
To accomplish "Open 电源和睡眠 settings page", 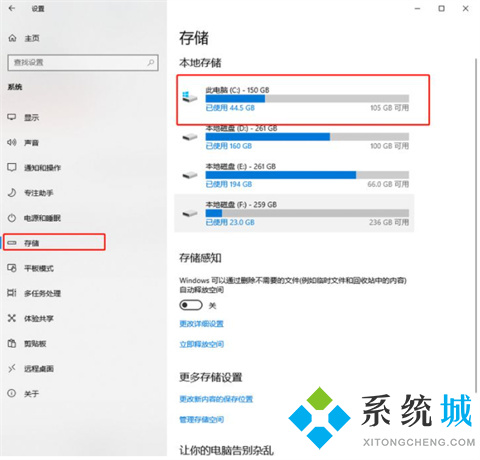I will [42, 218].
